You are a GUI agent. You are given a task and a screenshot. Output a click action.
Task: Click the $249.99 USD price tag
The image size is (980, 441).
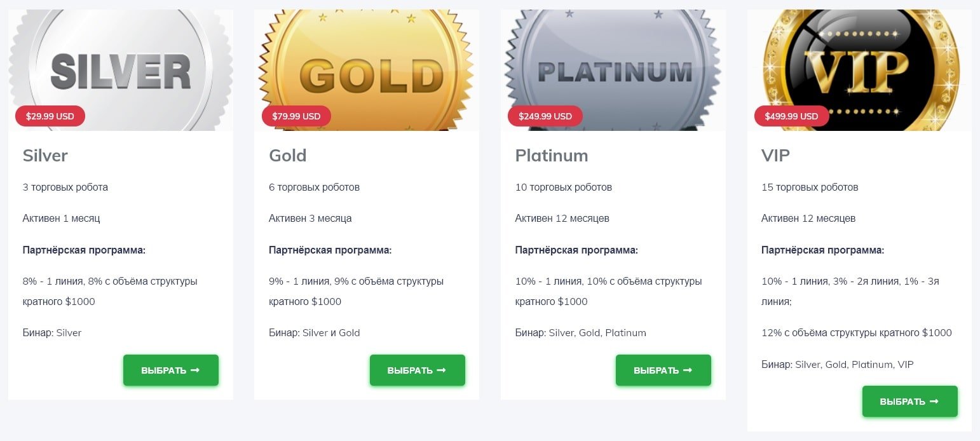(x=545, y=116)
